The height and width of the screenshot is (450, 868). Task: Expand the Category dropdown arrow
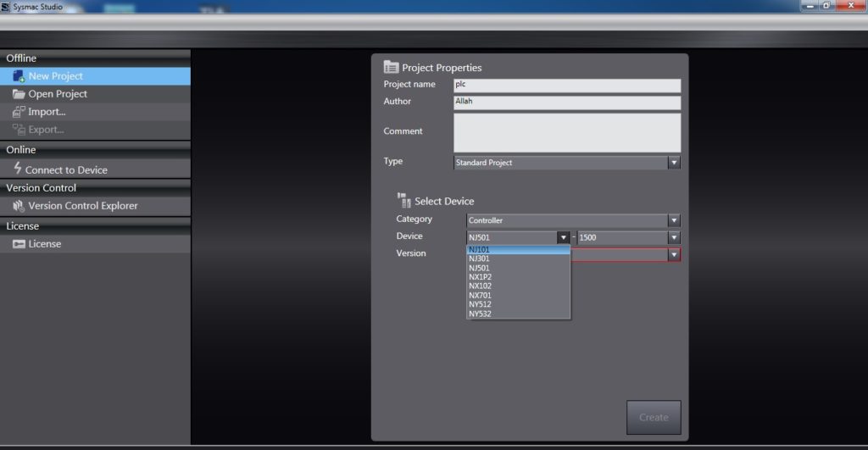tap(673, 220)
